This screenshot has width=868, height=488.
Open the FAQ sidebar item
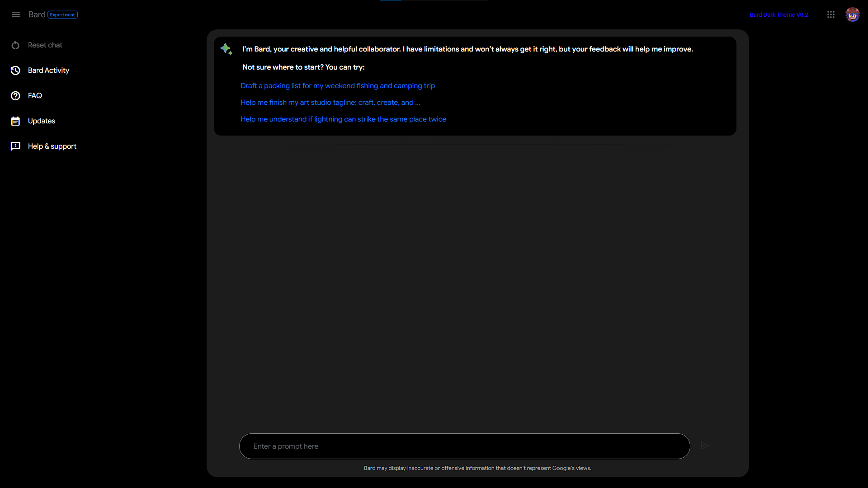coord(35,96)
